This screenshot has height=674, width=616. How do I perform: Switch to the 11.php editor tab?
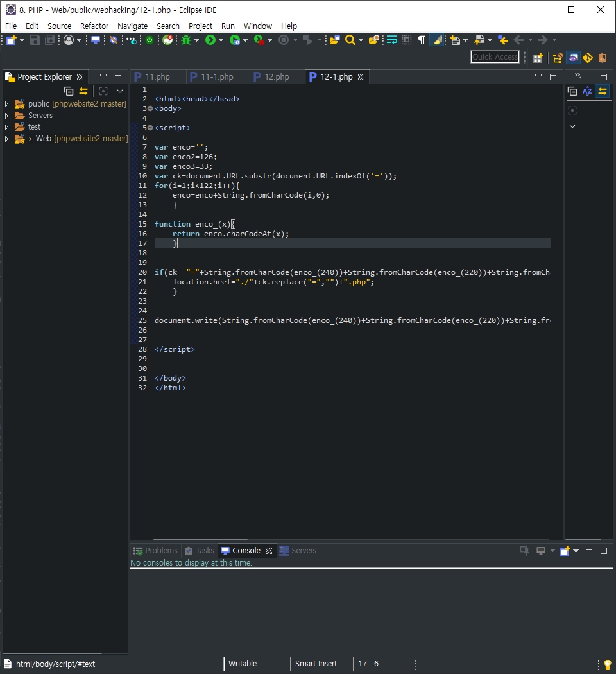click(157, 77)
